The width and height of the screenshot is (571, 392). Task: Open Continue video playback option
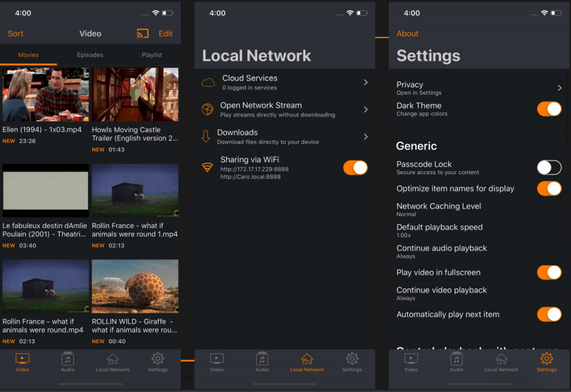coord(479,293)
